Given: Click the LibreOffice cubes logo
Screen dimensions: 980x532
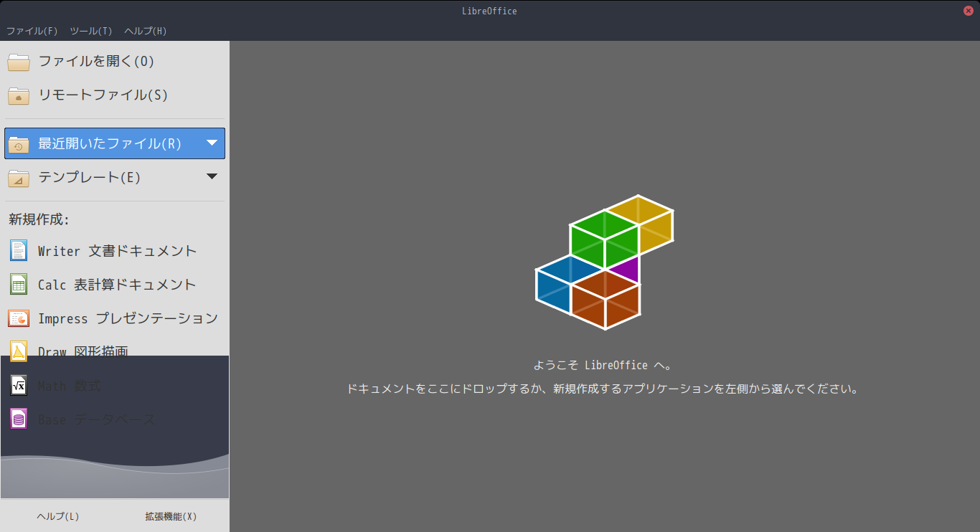Looking at the screenshot, I should 605,262.
